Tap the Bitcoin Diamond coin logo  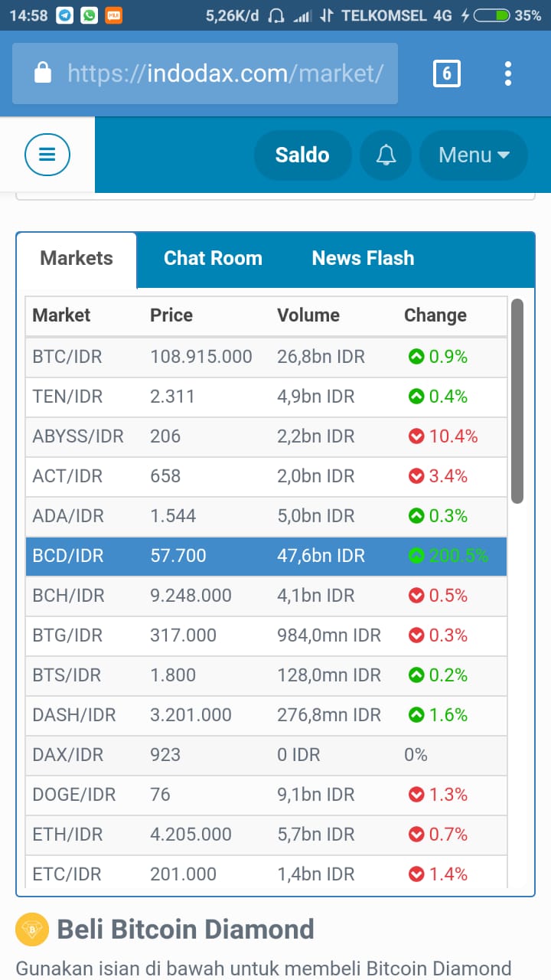click(x=32, y=929)
